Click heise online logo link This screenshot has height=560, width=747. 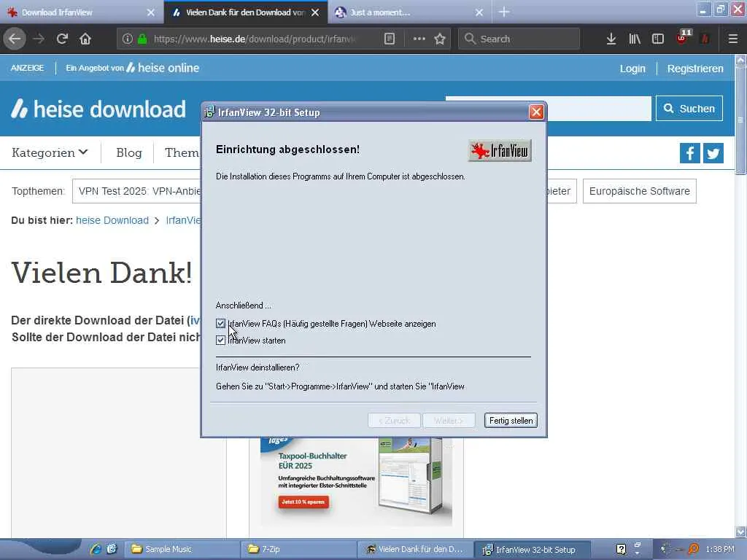[x=163, y=68]
